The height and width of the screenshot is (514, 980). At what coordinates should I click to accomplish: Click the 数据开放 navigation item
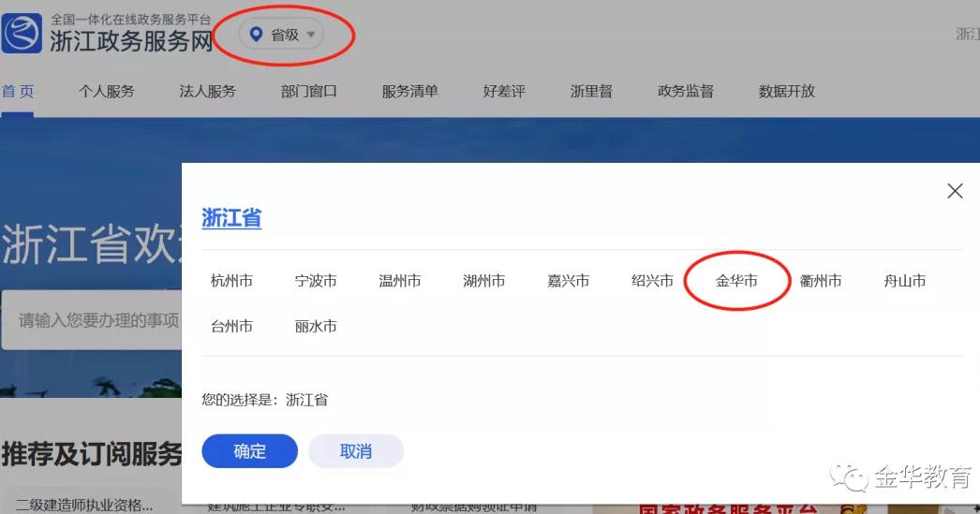click(786, 91)
